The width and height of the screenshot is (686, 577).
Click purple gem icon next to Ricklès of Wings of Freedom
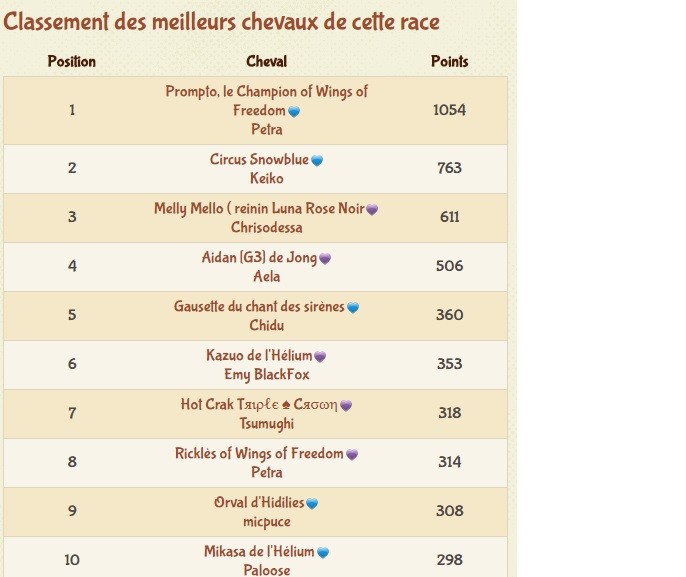[351, 455]
